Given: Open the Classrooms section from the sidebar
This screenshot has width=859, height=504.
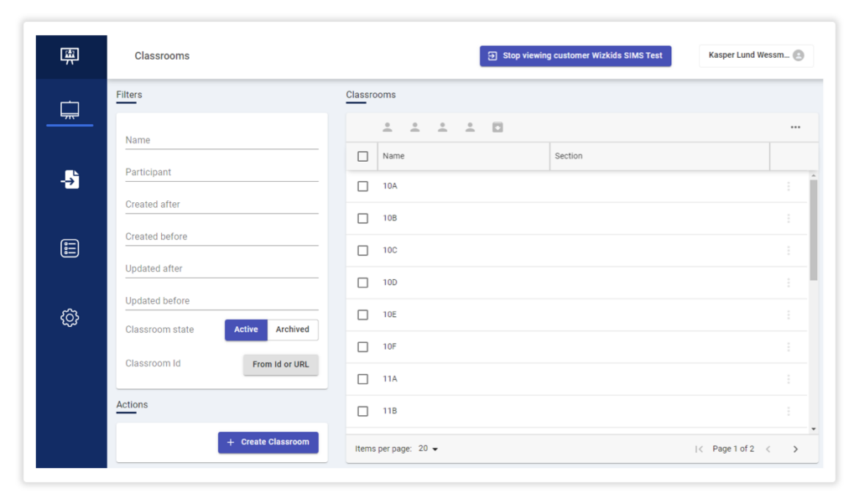Looking at the screenshot, I should (70, 110).
